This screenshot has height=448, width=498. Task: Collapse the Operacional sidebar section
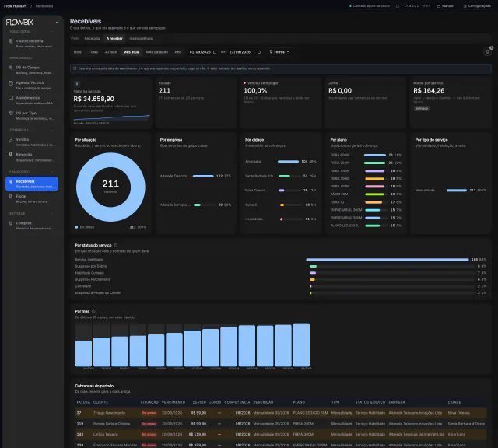coord(52,58)
